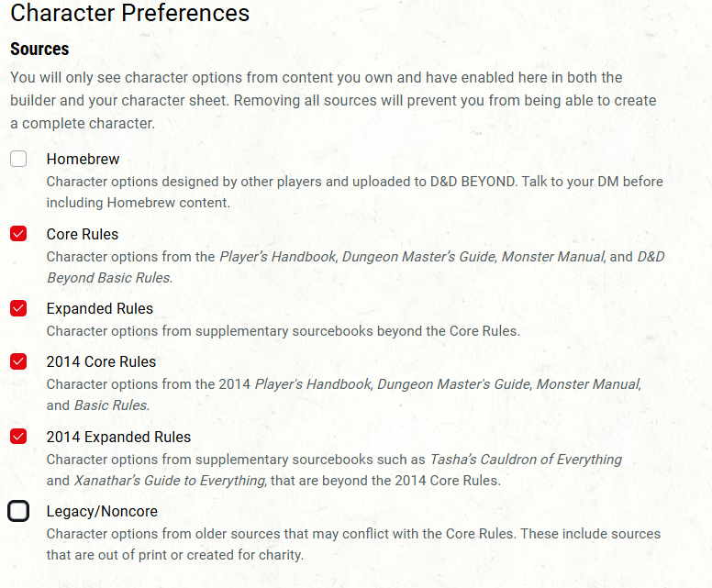Click the Homebrew description about talking to your DM
This screenshot has height=588, width=712.
click(354, 192)
